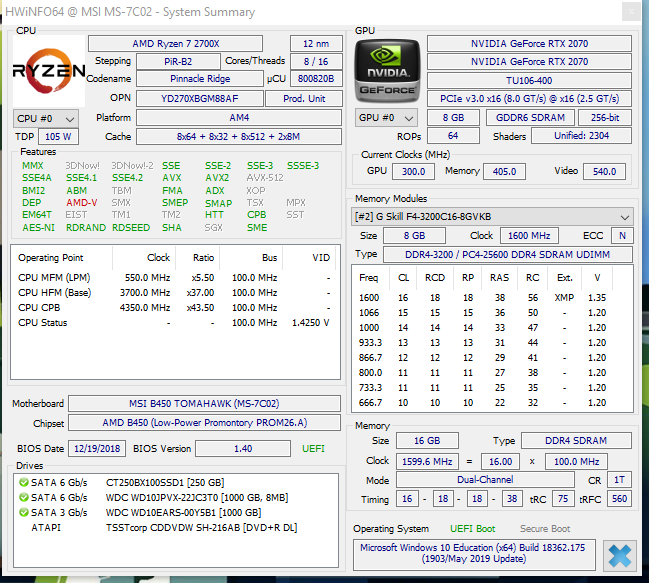Click the command rate 1T field
Viewport: 649px width, 583px height.
pyautogui.click(x=619, y=480)
